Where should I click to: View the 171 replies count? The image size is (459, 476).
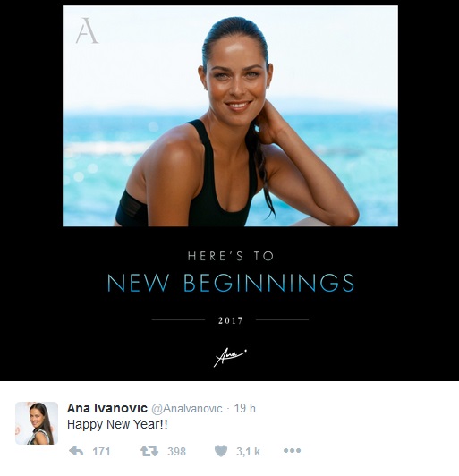101,452
